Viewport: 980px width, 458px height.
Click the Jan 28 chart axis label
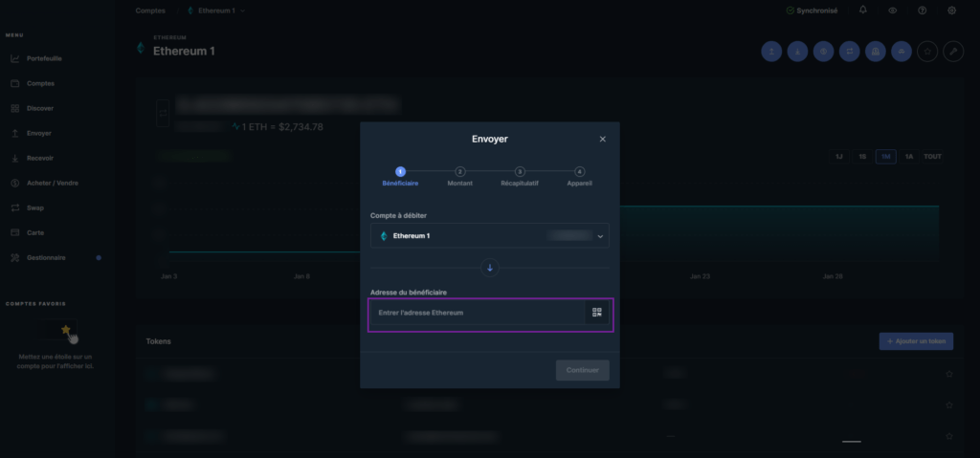point(833,276)
